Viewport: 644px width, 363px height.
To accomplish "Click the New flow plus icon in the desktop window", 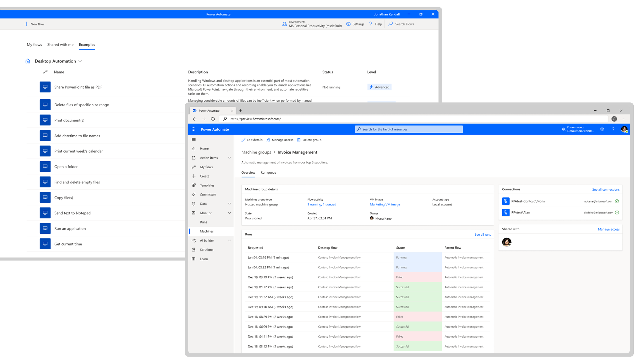I will [x=26, y=24].
